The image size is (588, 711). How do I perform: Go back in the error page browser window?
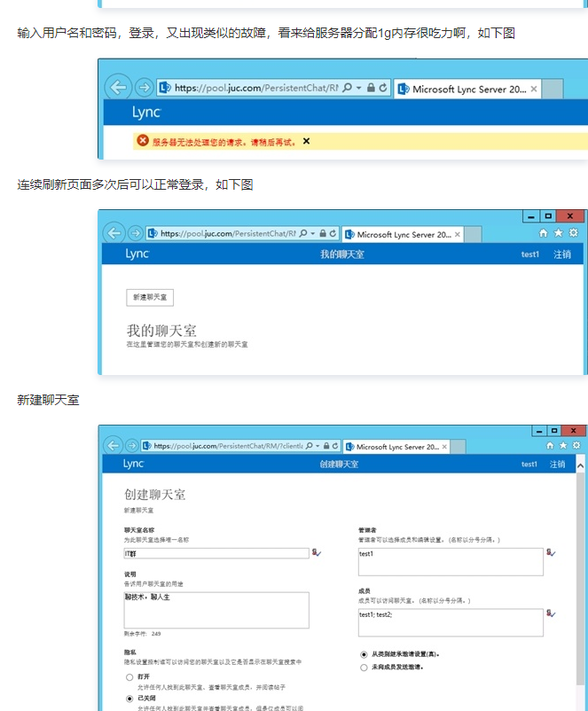[x=119, y=87]
